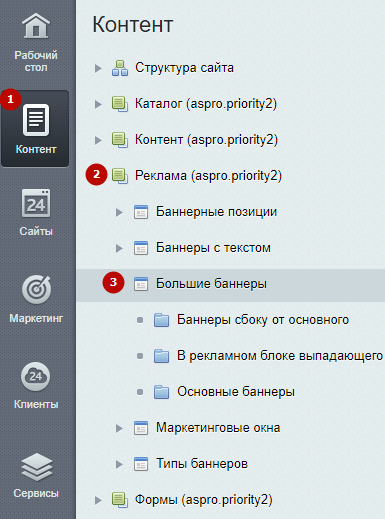Image resolution: width=385 pixels, height=519 pixels.
Task: Click the Контент menu label in sidebar
Action: pos(36,149)
